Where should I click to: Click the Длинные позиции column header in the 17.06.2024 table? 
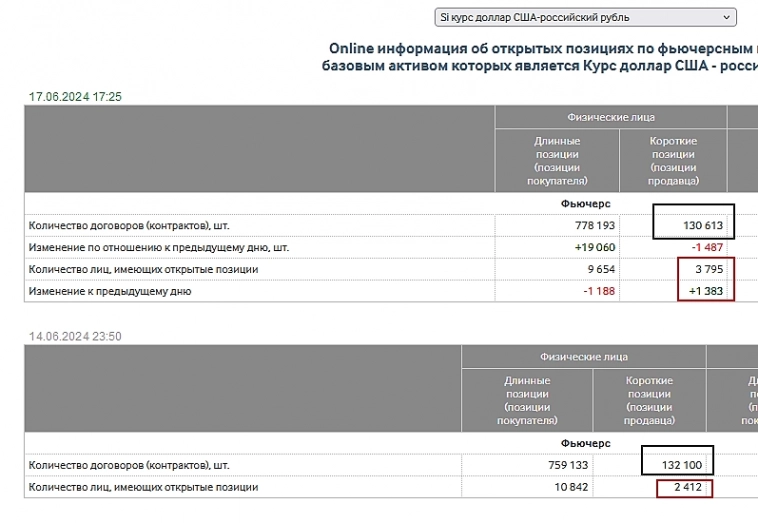(x=557, y=161)
